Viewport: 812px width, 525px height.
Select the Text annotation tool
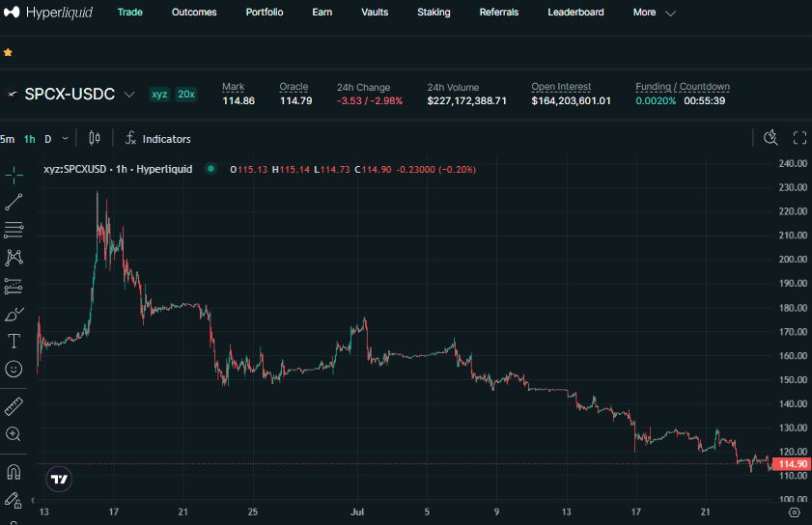(x=14, y=342)
